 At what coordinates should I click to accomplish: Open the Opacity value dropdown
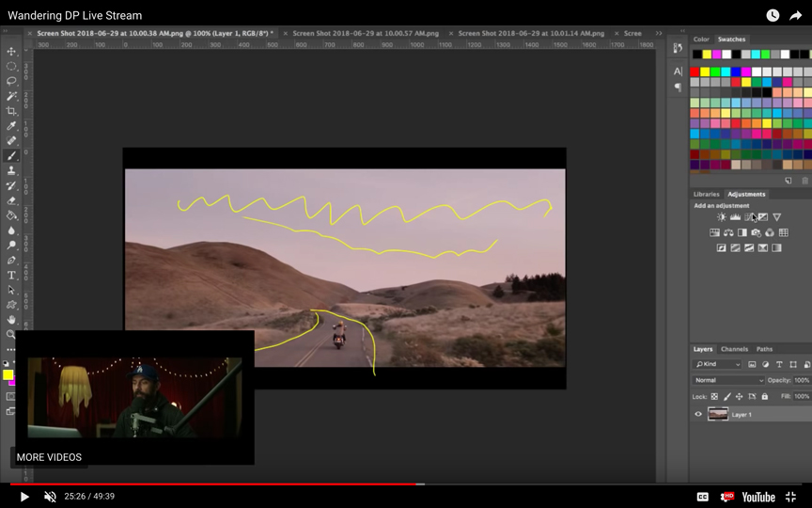(x=802, y=380)
